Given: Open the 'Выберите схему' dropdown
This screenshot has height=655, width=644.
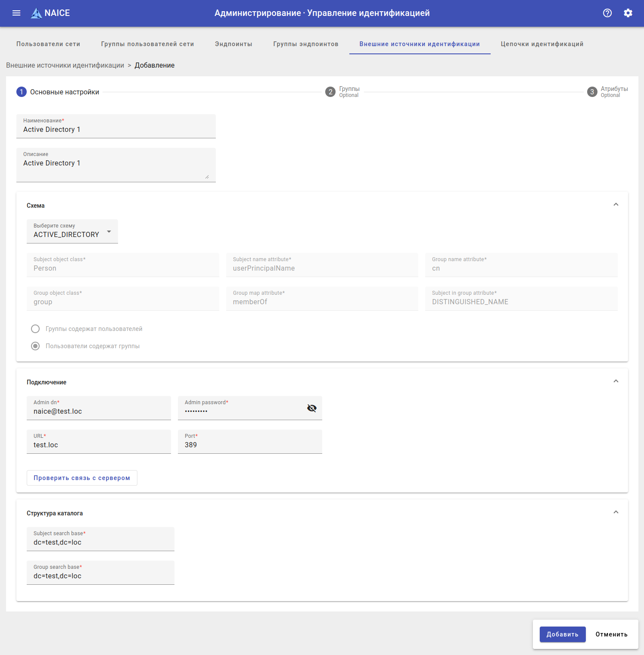Looking at the screenshot, I should point(72,232).
